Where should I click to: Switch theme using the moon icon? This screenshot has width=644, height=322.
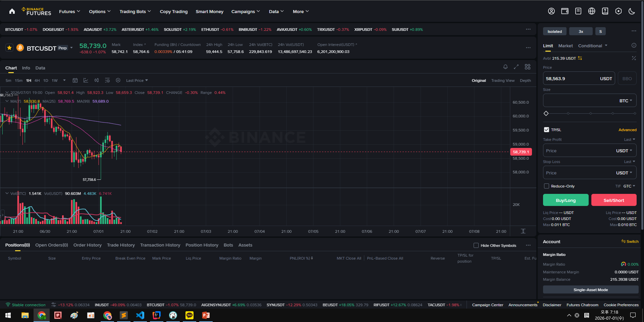pos(632,11)
